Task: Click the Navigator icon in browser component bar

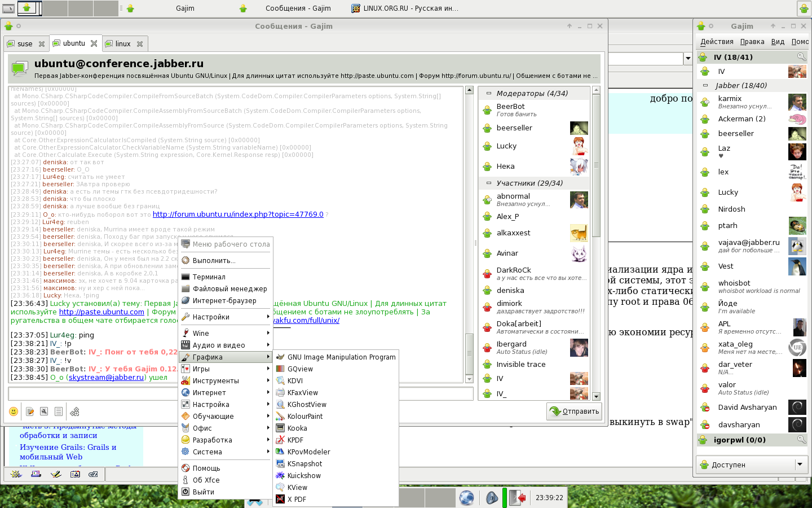Action: click(16, 474)
